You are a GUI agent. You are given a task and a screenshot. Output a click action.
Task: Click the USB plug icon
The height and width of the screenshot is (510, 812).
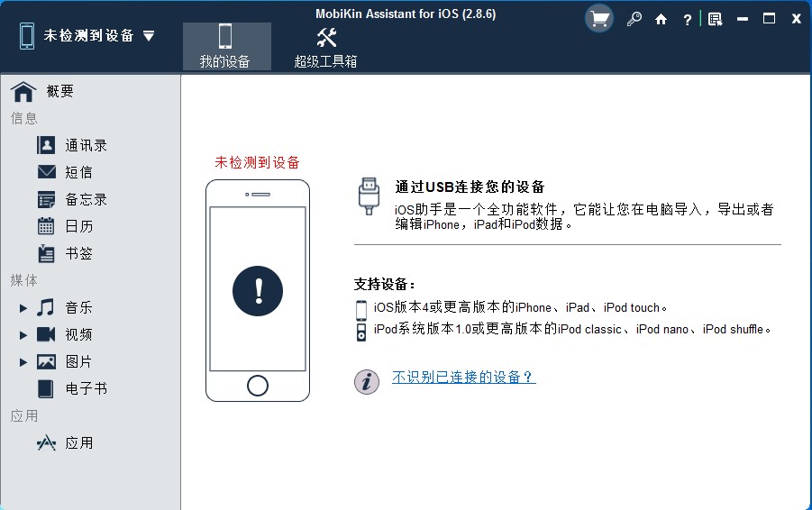(369, 196)
